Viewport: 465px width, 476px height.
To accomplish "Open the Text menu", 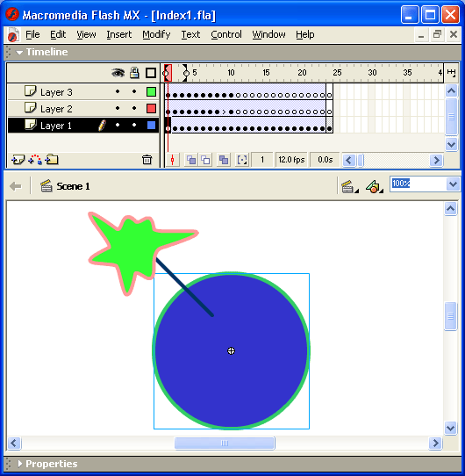I will point(190,34).
